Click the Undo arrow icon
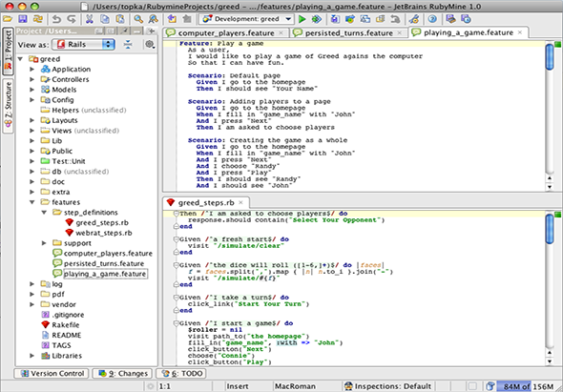Image resolution: width=563 pixels, height=392 pixels. [56, 19]
